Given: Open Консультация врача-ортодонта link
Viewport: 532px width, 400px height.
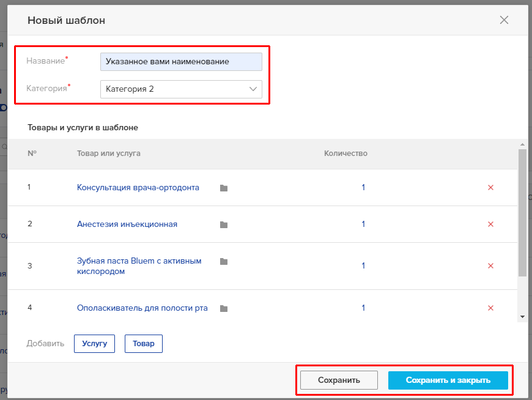Looking at the screenshot, I should pos(138,188).
